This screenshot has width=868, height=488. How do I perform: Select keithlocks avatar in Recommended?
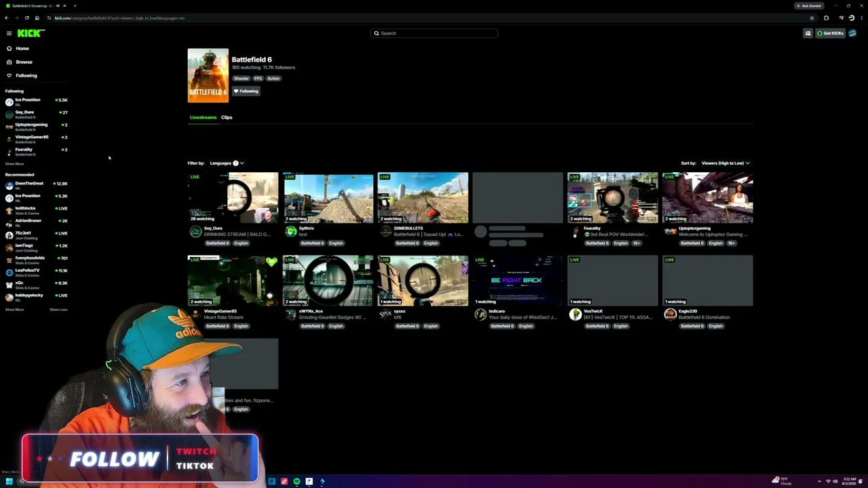(9, 209)
